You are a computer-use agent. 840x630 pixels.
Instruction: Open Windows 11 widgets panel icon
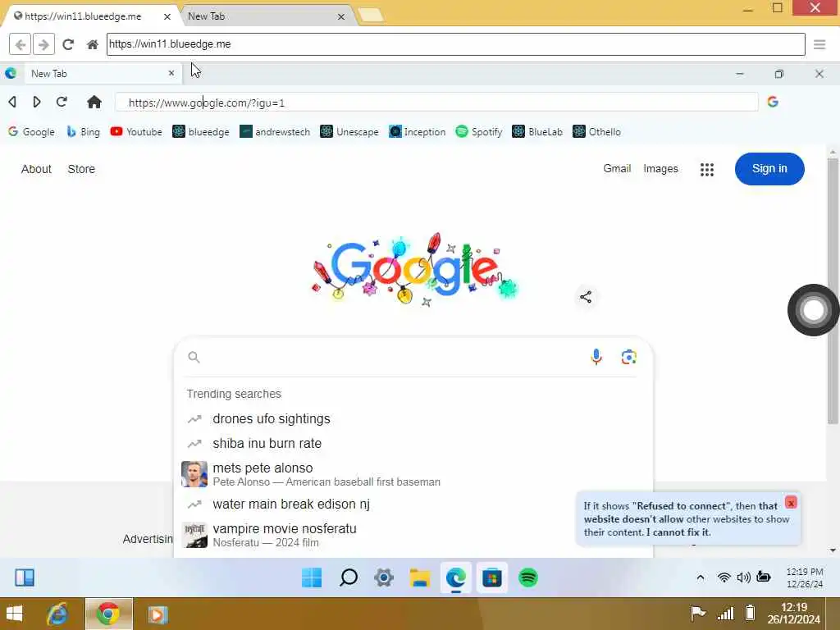pos(25,577)
